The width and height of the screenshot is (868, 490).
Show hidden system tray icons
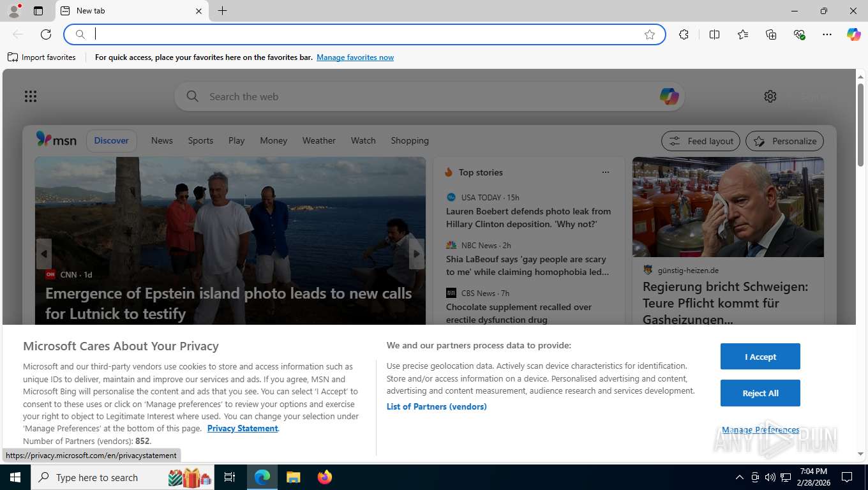click(739, 477)
